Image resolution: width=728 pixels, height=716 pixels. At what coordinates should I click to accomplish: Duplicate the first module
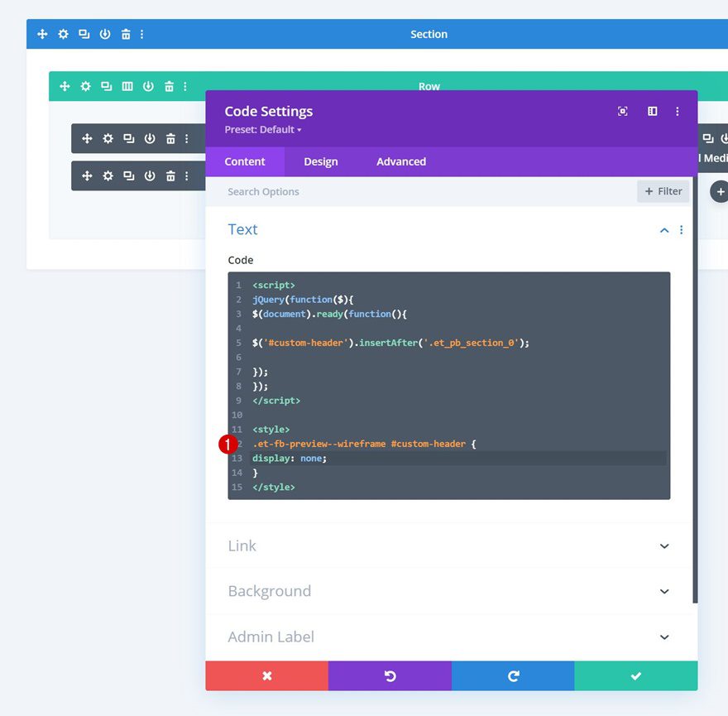128,138
